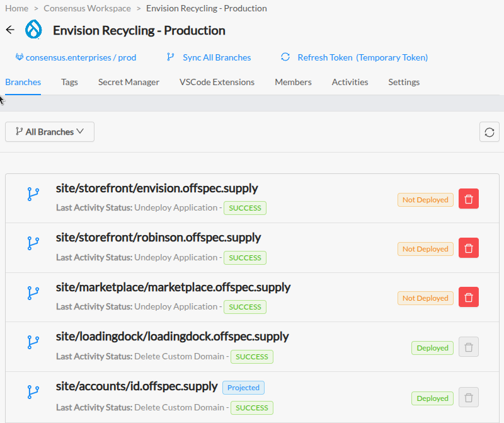The image size is (504, 423).
Task: Click Not Deployed badge for robinson.offspec.supply
Action: click(x=425, y=249)
